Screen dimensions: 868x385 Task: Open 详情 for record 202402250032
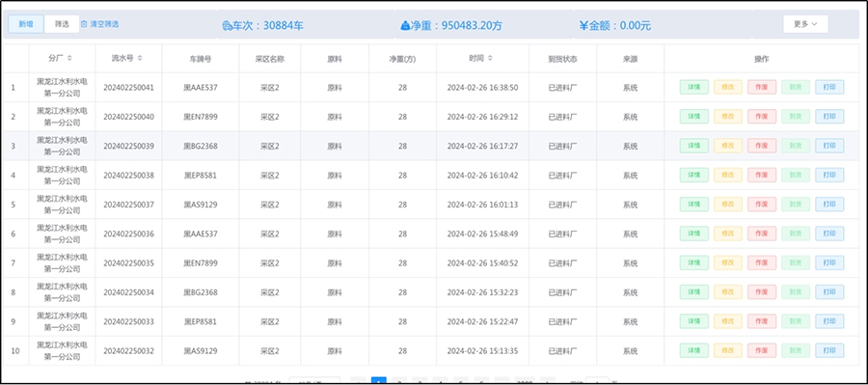694,350
